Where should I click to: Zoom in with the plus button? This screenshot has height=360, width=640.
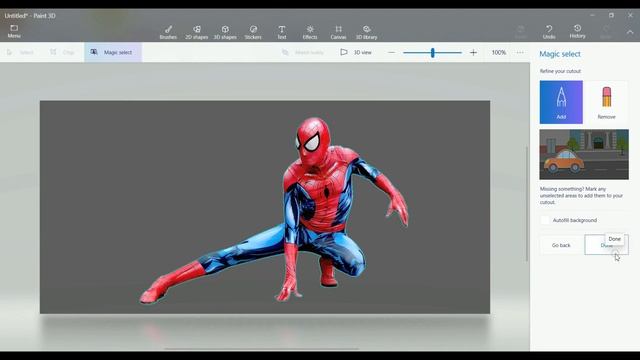[473, 52]
